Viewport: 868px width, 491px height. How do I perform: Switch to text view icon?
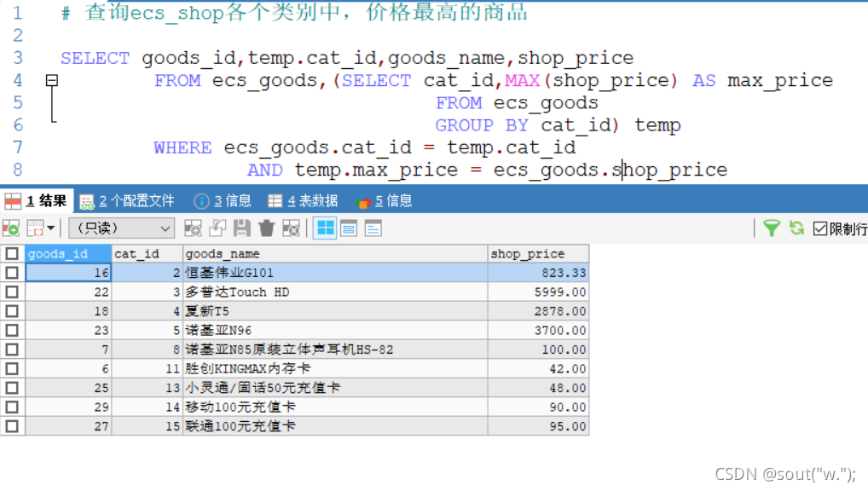pos(373,228)
